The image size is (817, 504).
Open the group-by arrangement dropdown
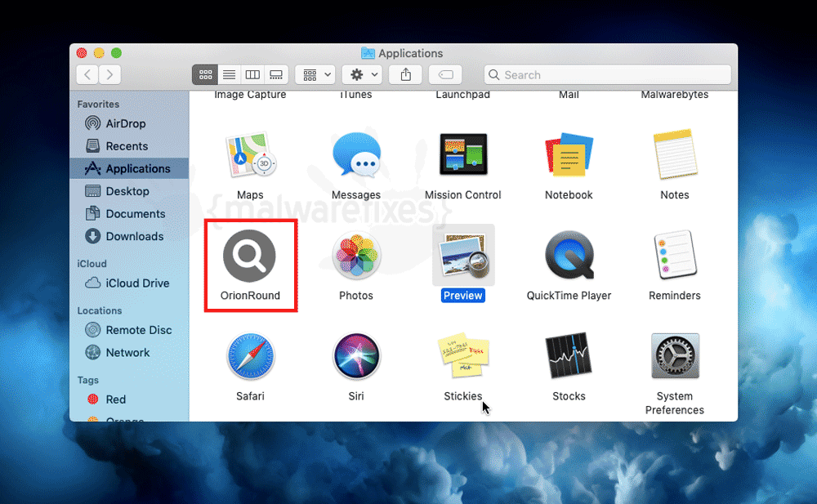tap(315, 74)
